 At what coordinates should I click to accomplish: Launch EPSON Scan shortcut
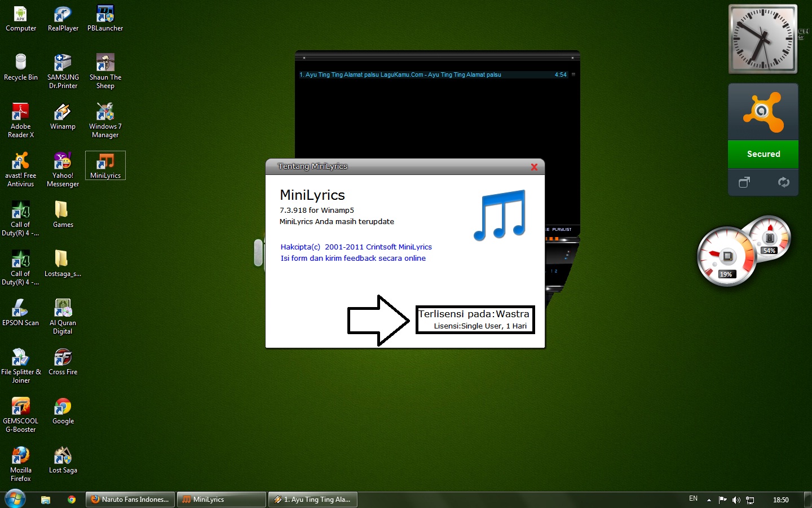point(21,313)
